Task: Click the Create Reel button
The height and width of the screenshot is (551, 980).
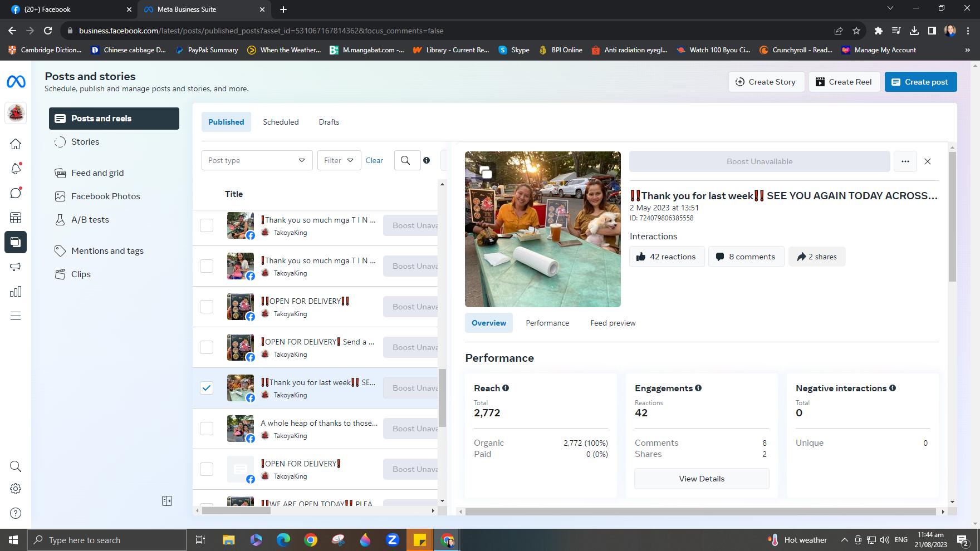Action: coord(844,82)
